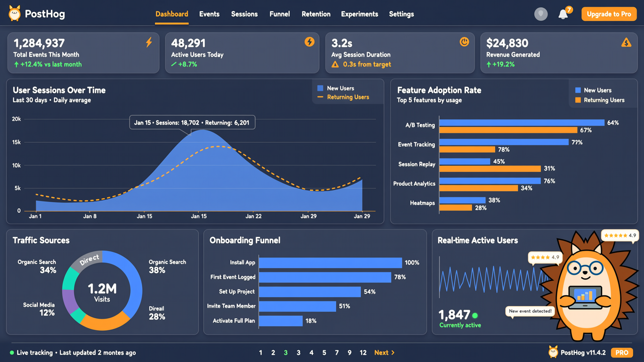Click the First Event Logged funnel label
The height and width of the screenshot is (362, 644).
[233, 277]
